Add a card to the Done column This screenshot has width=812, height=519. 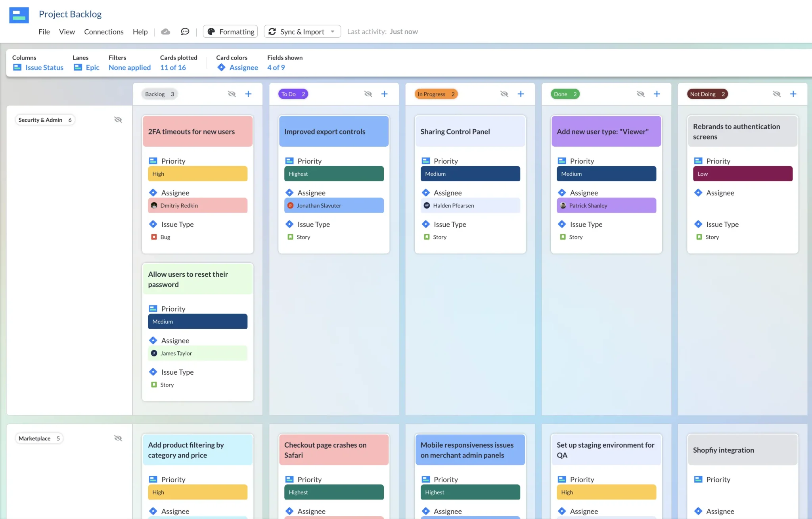pyautogui.click(x=657, y=94)
